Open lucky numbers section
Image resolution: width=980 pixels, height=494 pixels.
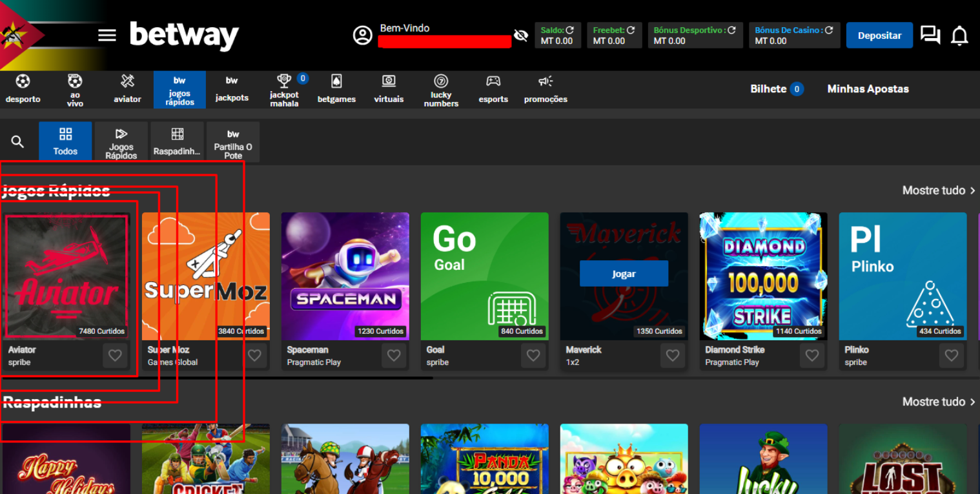tap(441, 89)
